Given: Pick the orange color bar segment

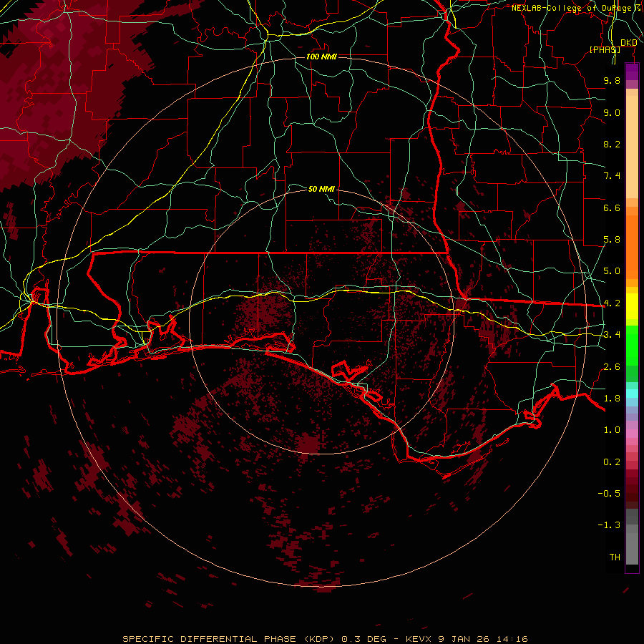Looking at the screenshot, I should [x=632, y=246].
